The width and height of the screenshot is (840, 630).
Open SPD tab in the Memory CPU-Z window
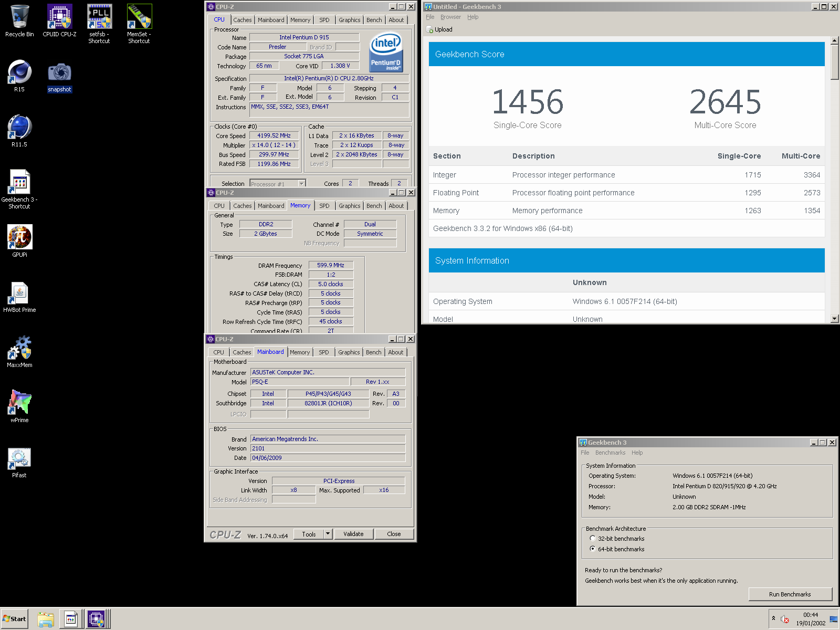coord(324,206)
